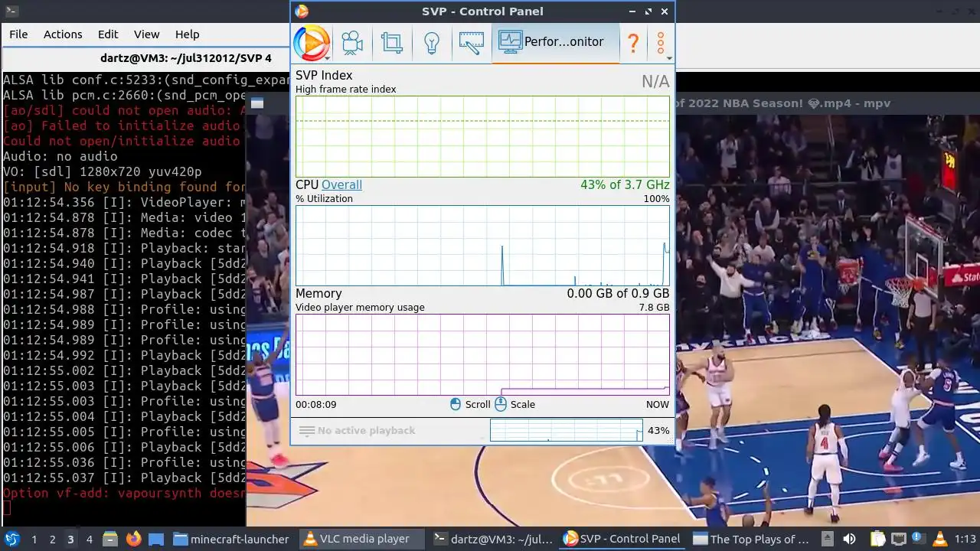Launch the file manager from taskbar
The height and width of the screenshot is (551, 980).
(109, 539)
